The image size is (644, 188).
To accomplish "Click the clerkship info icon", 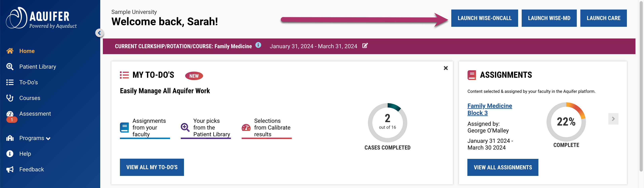I will 258,45.
